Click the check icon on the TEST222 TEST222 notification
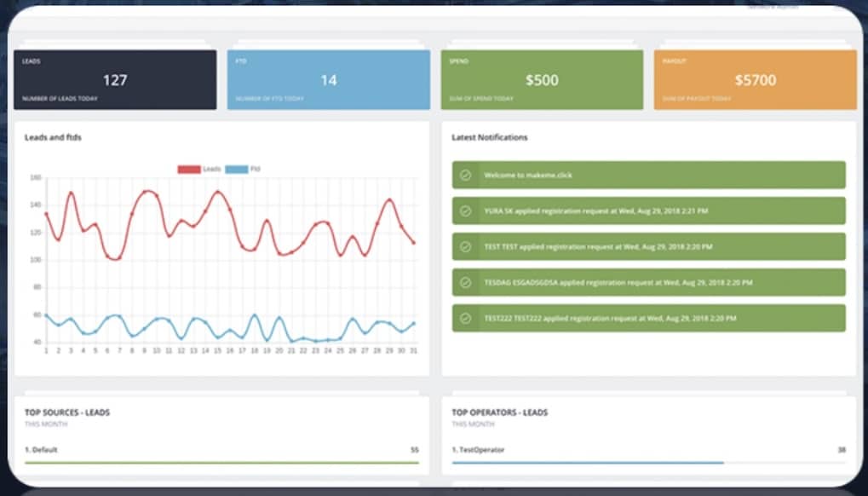Screen dimensions: 868x496 tap(466, 318)
